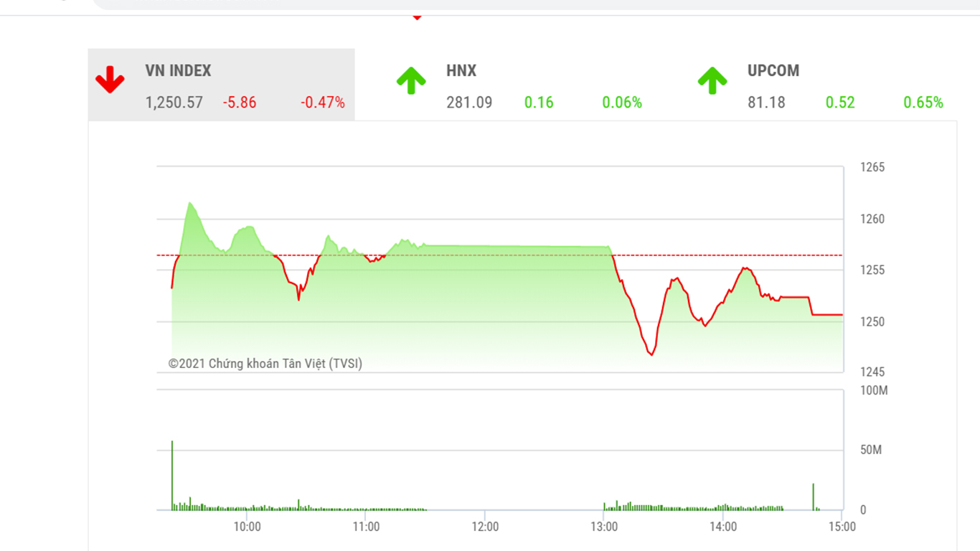Click the 10:00 time axis label
Viewport: 980px width, 551px height.
(x=247, y=527)
